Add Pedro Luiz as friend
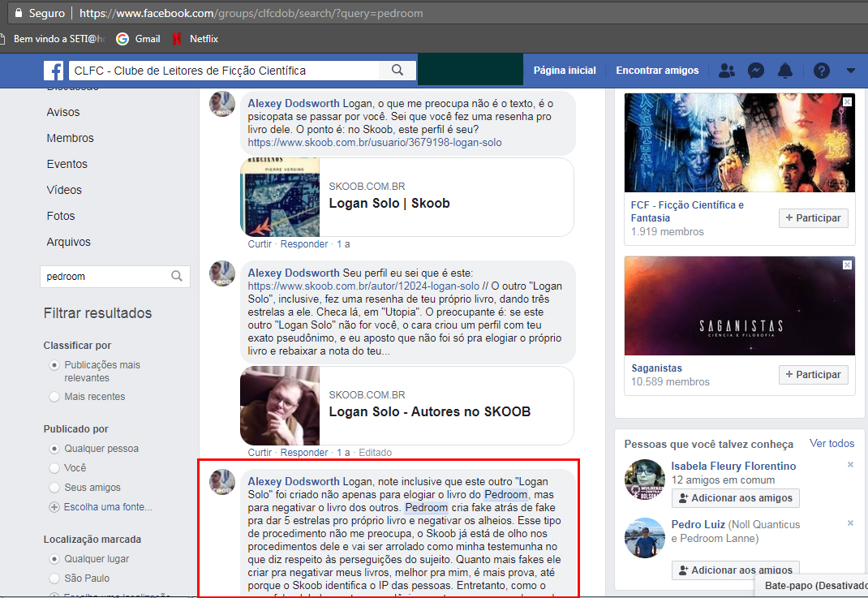The image size is (868, 598). click(x=736, y=570)
